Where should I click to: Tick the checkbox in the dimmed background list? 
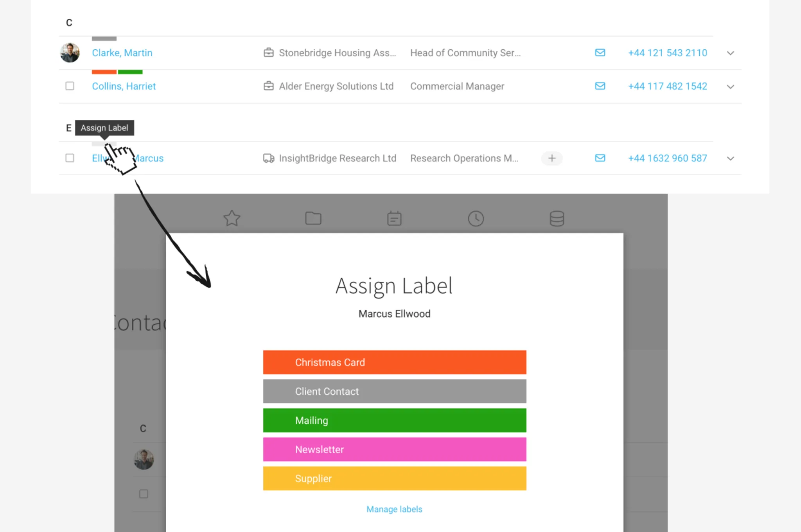click(144, 494)
